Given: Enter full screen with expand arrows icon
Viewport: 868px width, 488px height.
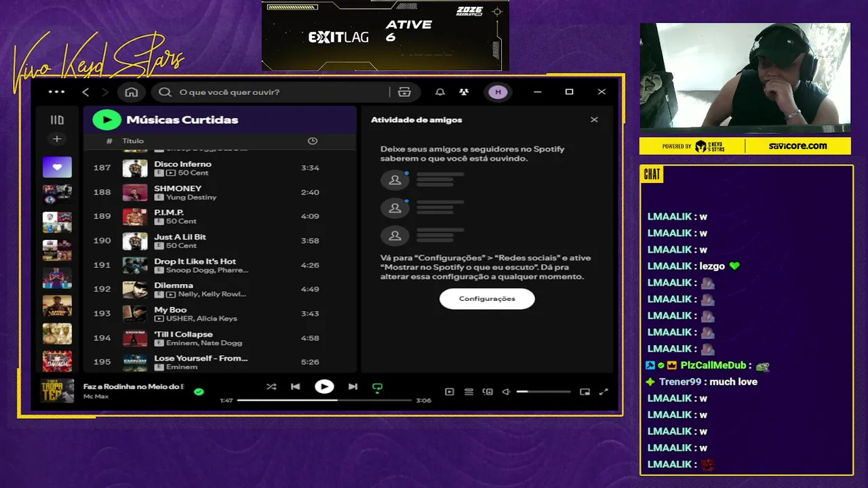Looking at the screenshot, I should coord(604,392).
